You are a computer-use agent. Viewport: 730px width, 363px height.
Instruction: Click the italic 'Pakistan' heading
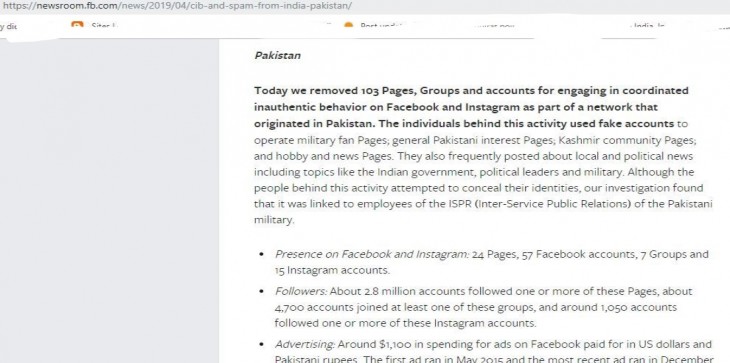(277, 55)
